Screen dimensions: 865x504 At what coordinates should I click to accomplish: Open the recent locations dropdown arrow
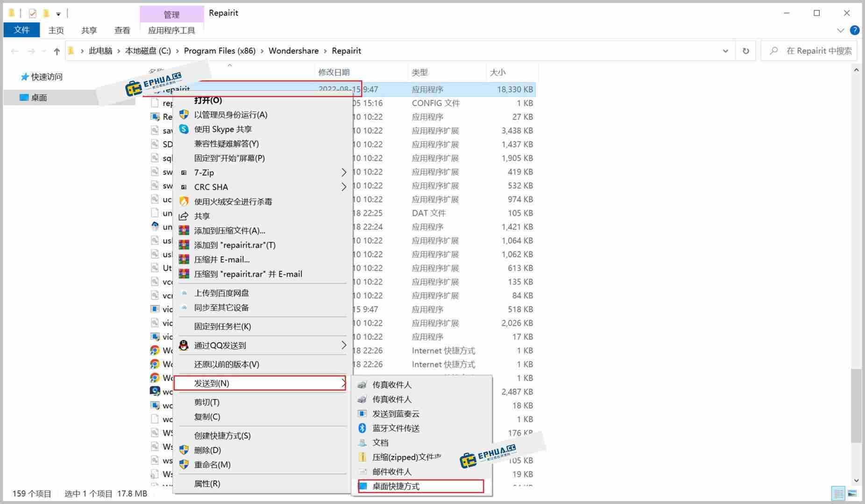(x=43, y=51)
